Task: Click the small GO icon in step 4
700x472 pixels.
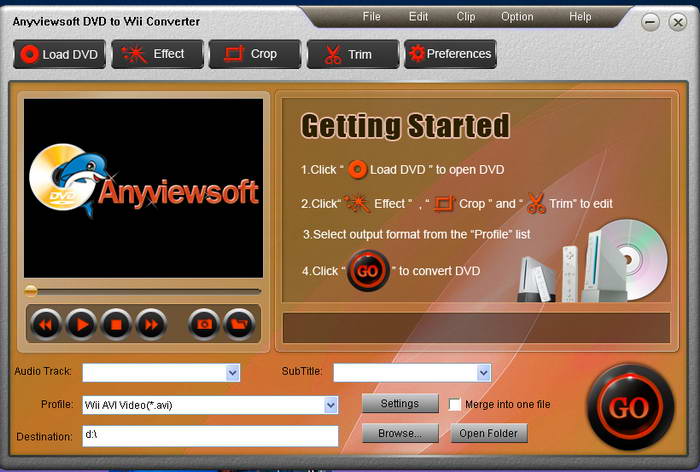Action: (368, 271)
